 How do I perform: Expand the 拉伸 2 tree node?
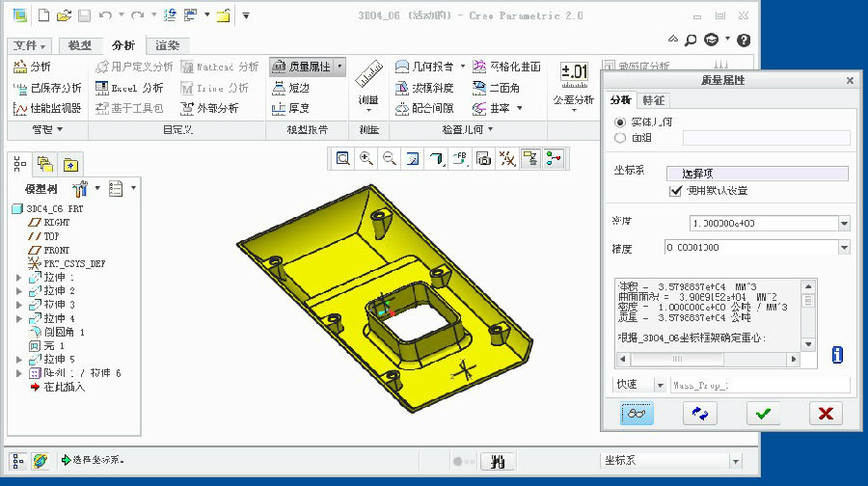coord(18,290)
